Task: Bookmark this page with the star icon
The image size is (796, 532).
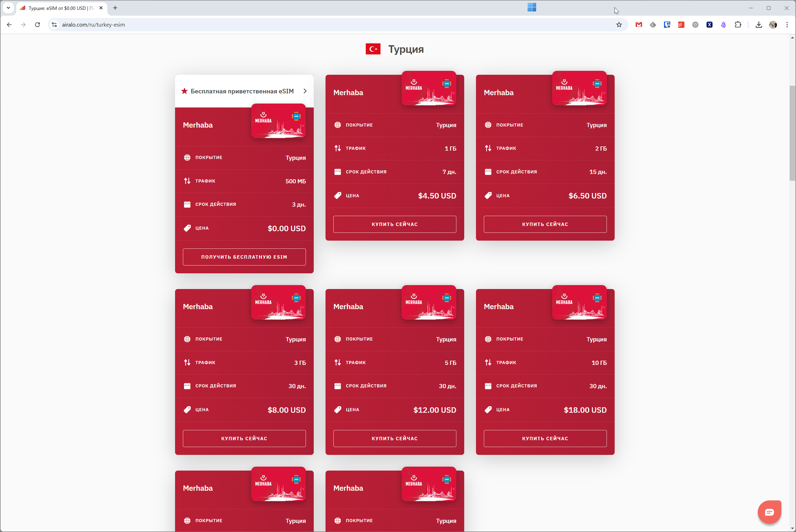Action: (x=619, y=25)
